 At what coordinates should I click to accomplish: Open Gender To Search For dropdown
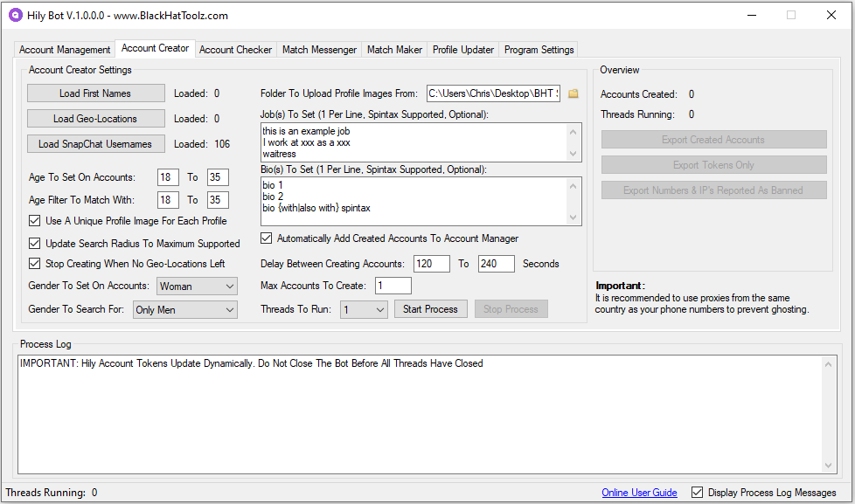tap(184, 309)
